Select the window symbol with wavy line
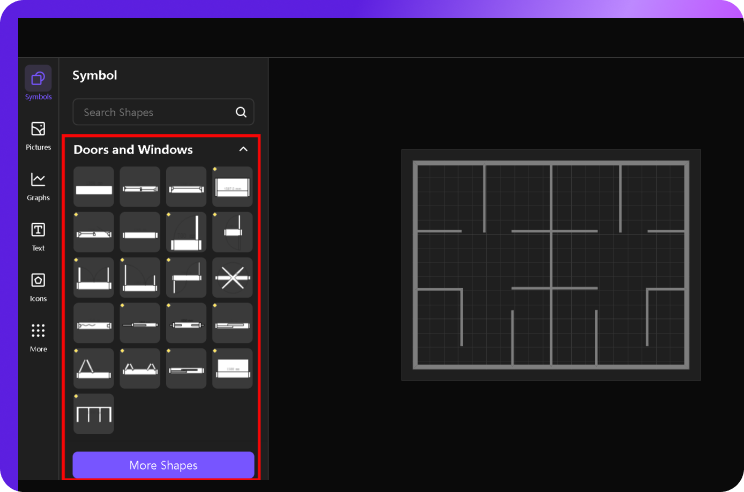The image size is (744, 492). point(94,323)
